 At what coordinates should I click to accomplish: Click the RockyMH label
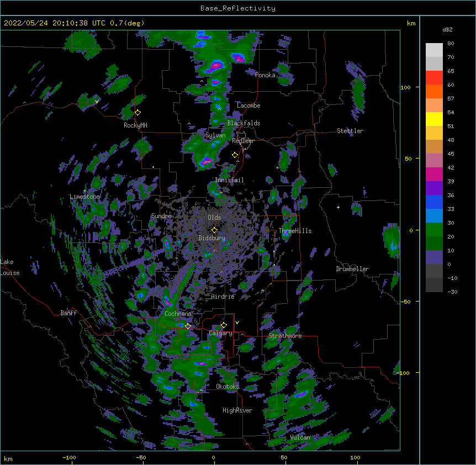(x=135, y=125)
